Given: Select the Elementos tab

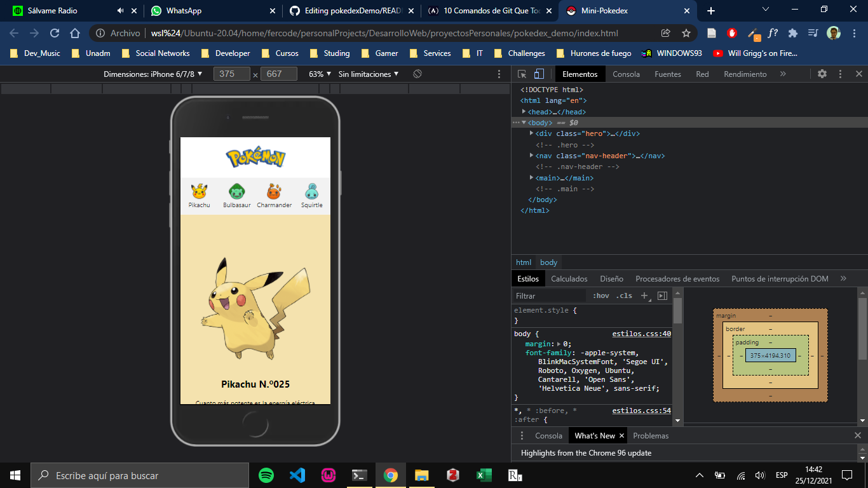Looking at the screenshot, I should point(580,74).
